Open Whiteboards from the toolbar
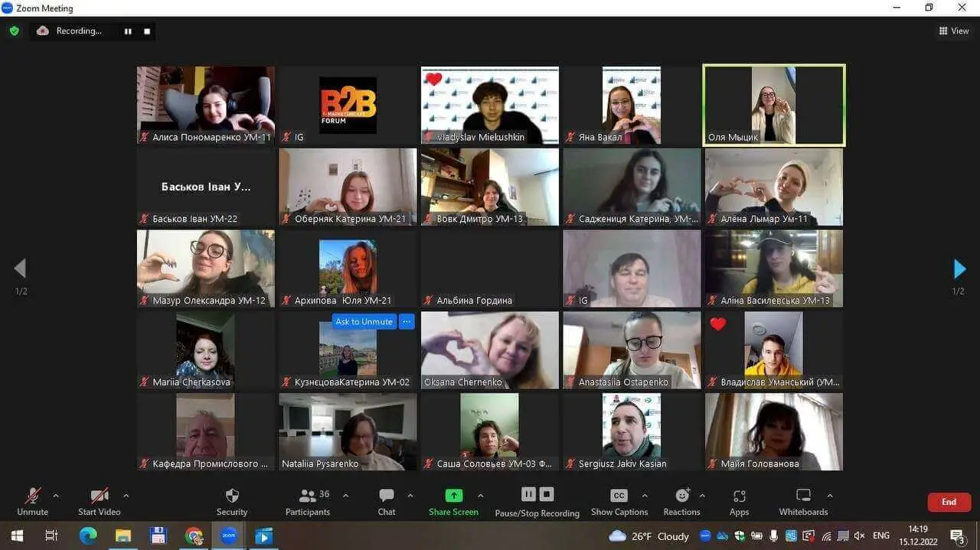This screenshot has width=980, height=550. [x=803, y=496]
